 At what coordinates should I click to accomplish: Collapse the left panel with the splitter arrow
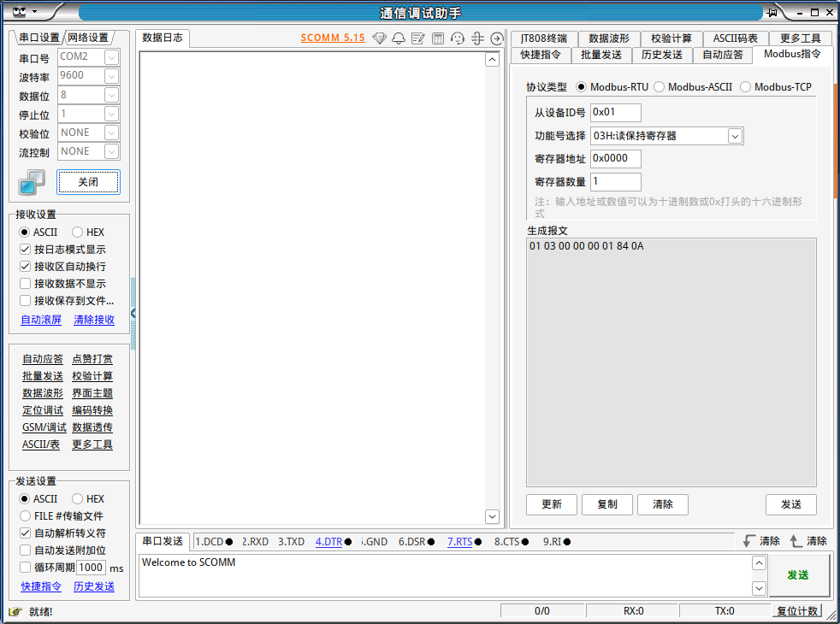[133, 314]
